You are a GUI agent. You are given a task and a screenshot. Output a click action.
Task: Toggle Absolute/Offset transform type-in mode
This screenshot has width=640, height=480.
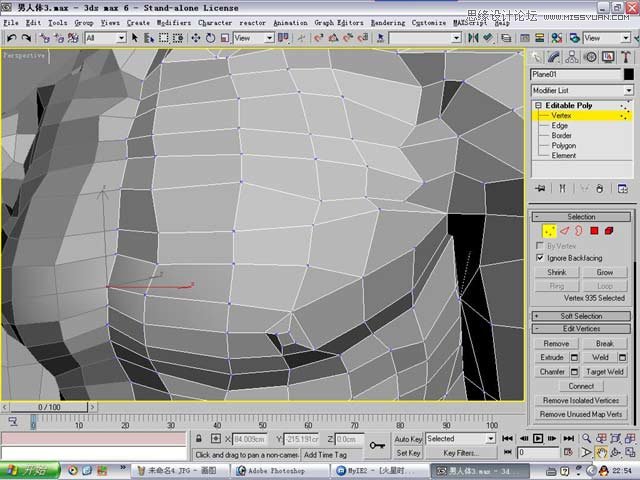point(216,438)
